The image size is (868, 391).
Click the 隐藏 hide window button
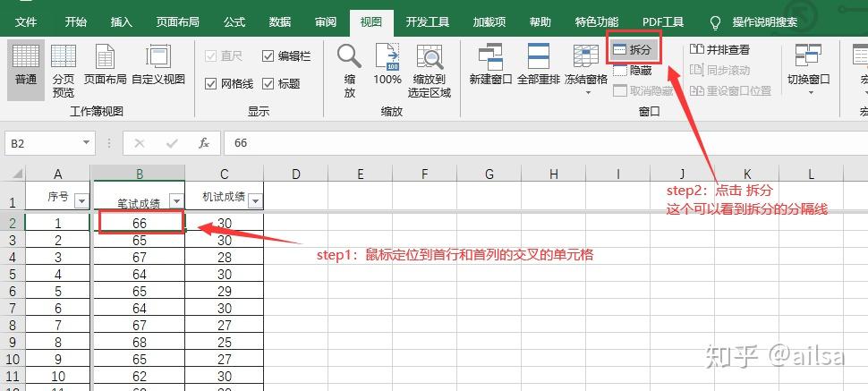633,70
